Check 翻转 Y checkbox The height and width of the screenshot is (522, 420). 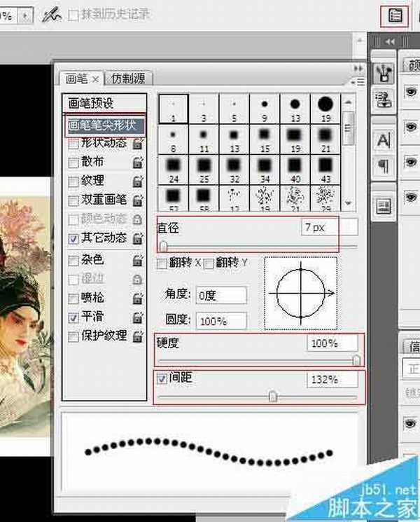coord(208,264)
